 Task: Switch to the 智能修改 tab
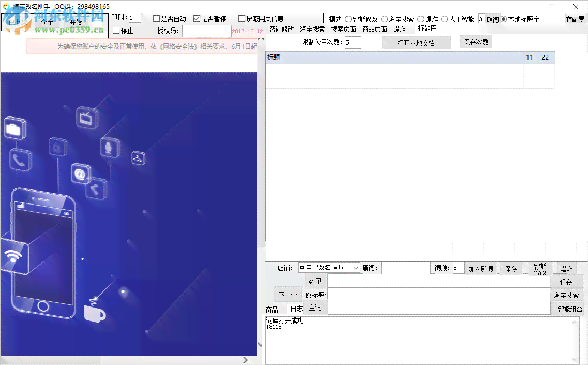tap(282, 29)
